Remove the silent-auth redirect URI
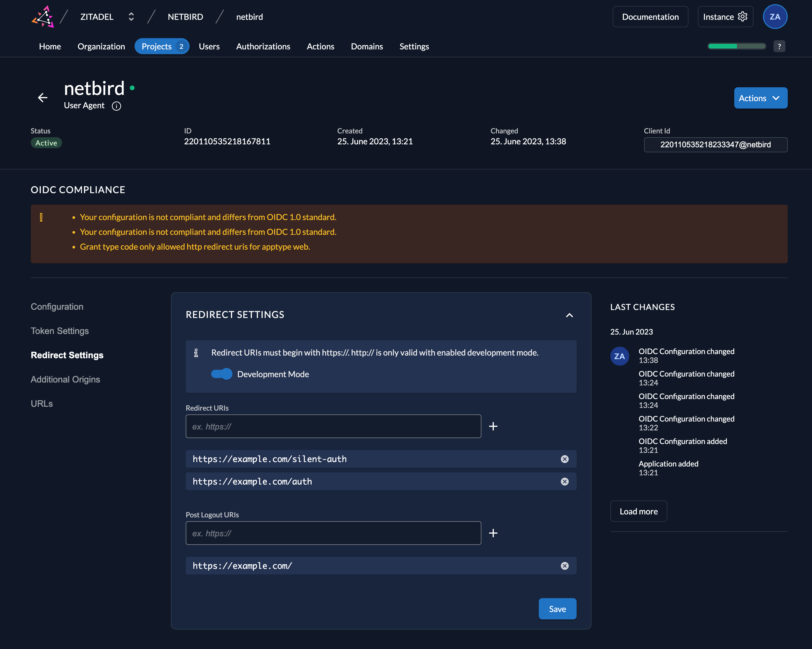 pyautogui.click(x=564, y=459)
